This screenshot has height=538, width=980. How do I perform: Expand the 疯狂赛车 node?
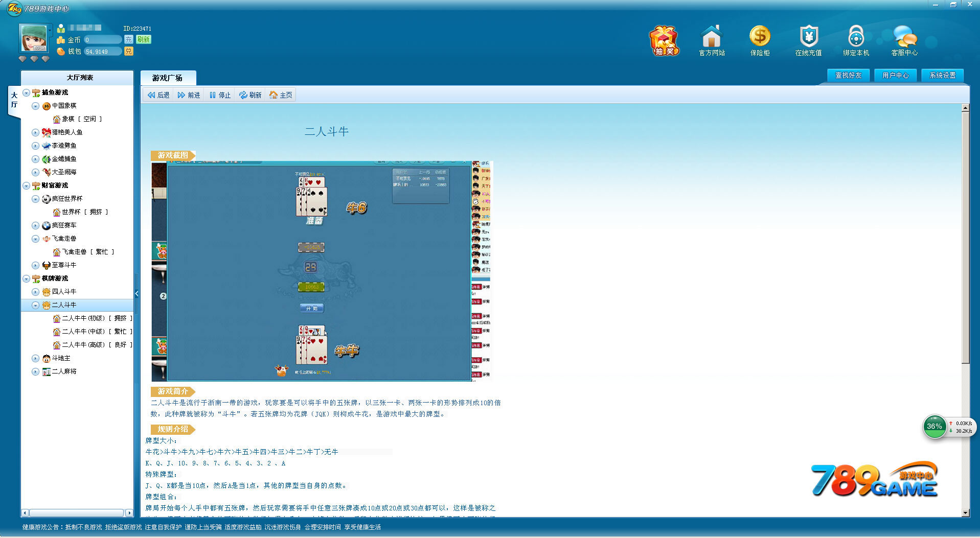click(35, 225)
